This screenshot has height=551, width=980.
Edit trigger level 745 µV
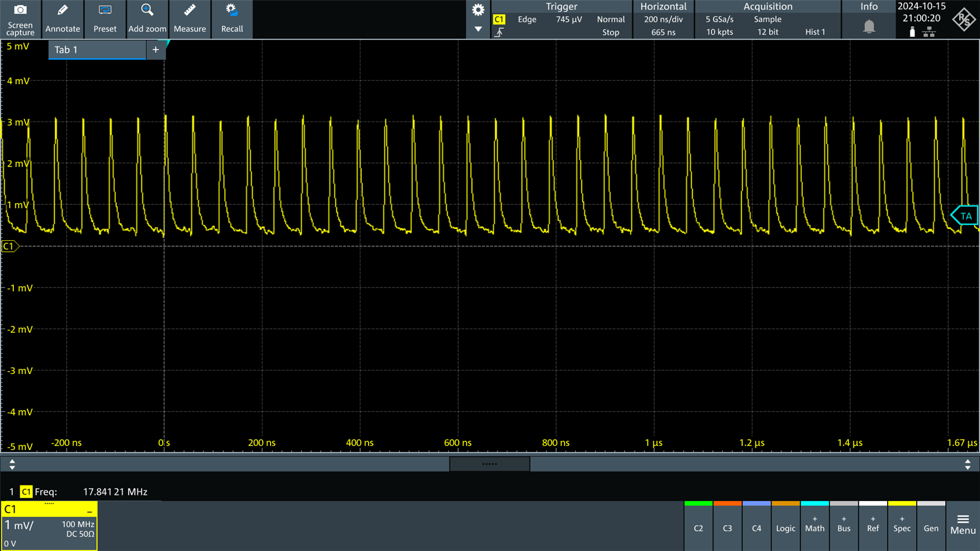click(x=569, y=19)
